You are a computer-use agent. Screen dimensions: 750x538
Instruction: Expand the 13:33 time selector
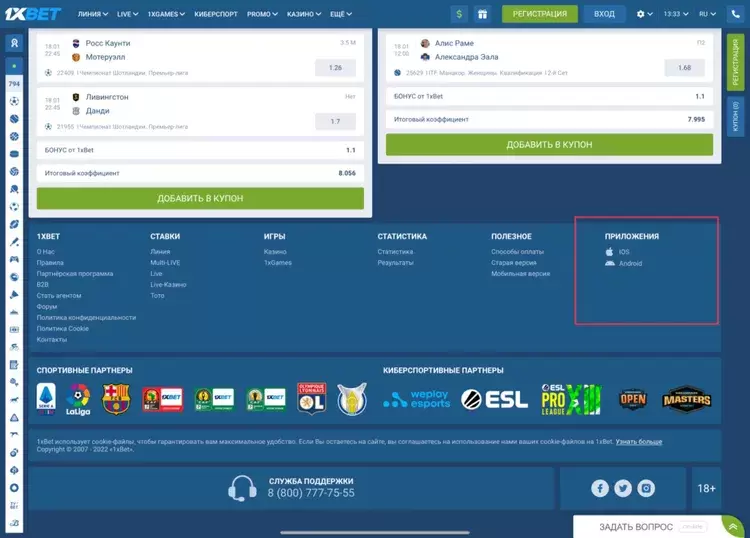point(676,14)
